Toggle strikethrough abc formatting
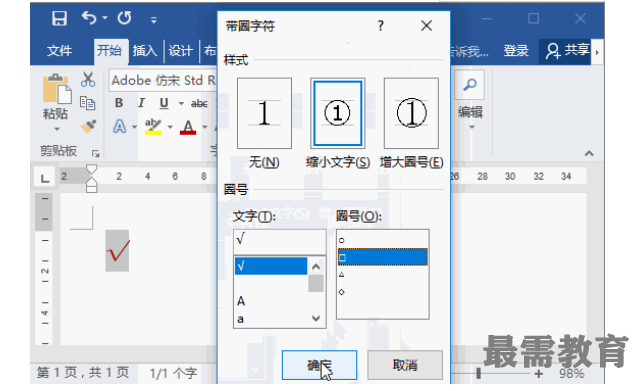The image size is (635, 391). click(199, 104)
